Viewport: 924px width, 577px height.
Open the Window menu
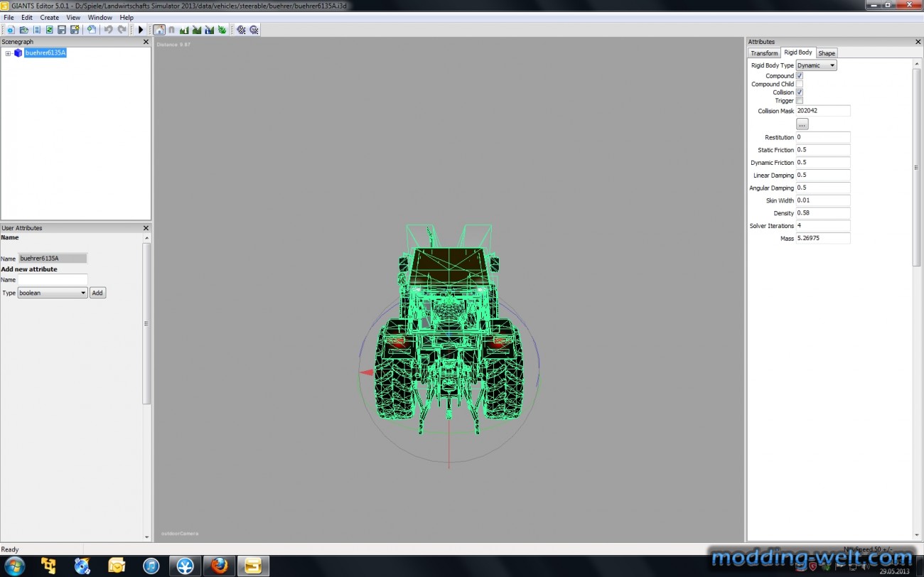[100, 17]
